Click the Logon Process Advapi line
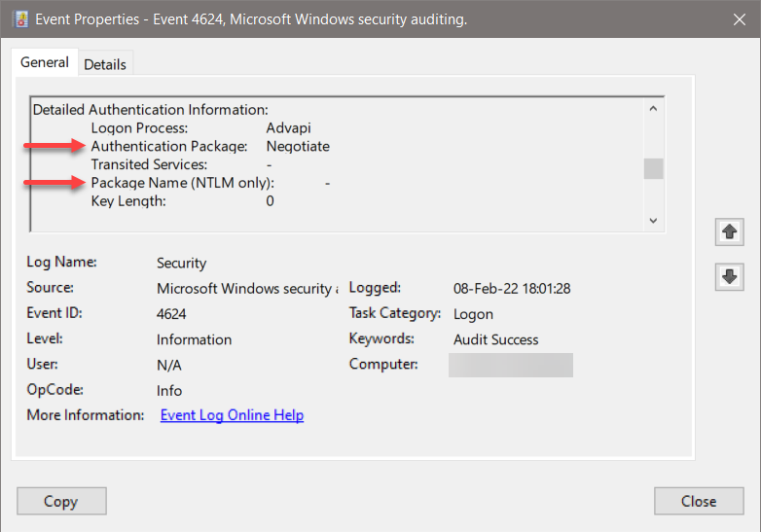 [199, 127]
